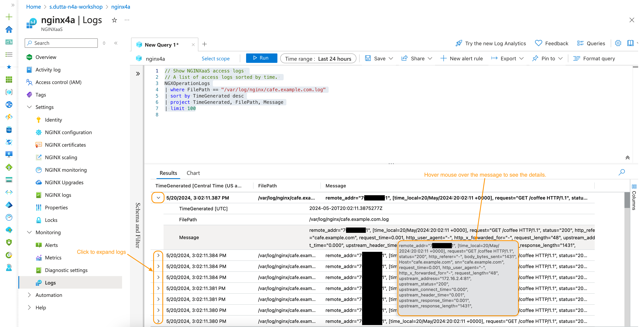Screen dimensions: 644x327
Task: Expand the portal sidebar with chevrons
Action: [x=13, y=5]
